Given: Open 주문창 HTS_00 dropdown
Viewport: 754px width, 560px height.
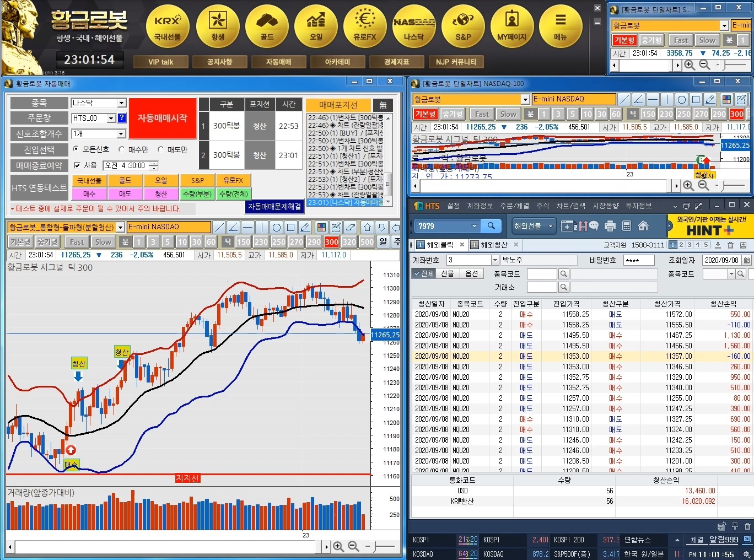Looking at the screenshot, I should click(111, 118).
